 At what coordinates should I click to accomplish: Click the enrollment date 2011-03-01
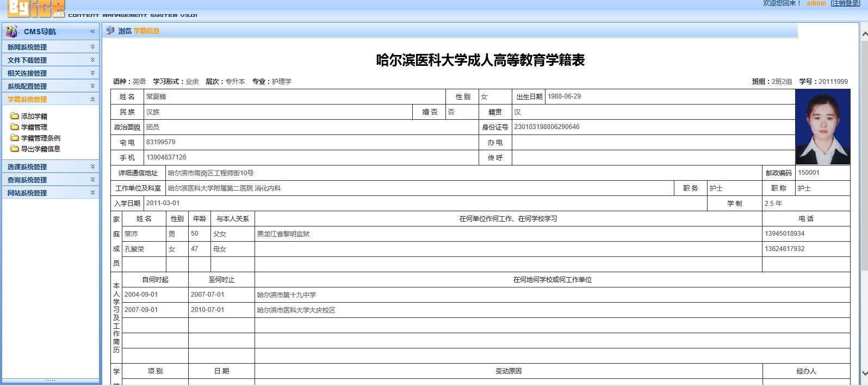click(x=163, y=203)
